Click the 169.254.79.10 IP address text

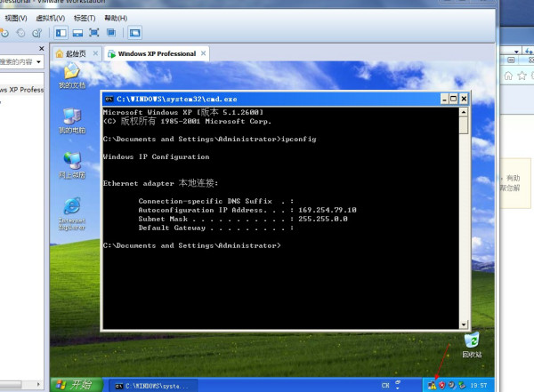pos(328,210)
